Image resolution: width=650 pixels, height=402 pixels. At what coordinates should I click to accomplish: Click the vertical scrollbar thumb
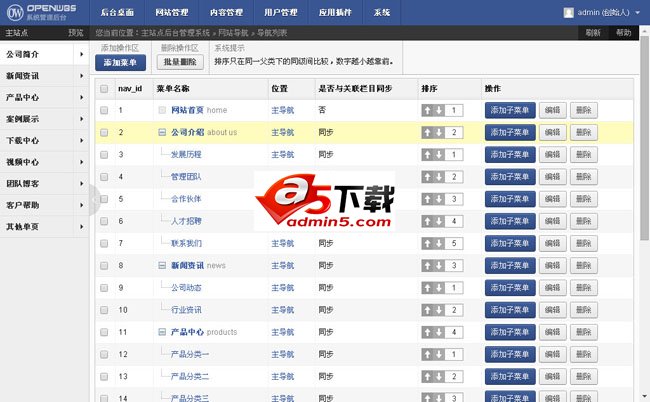(645, 138)
